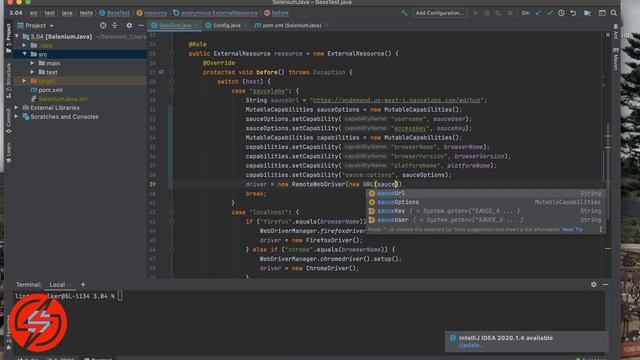This screenshot has width=640, height=360.
Task: Click the 'before' breadcrumb in navigation bar
Action: tap(276, 13)
